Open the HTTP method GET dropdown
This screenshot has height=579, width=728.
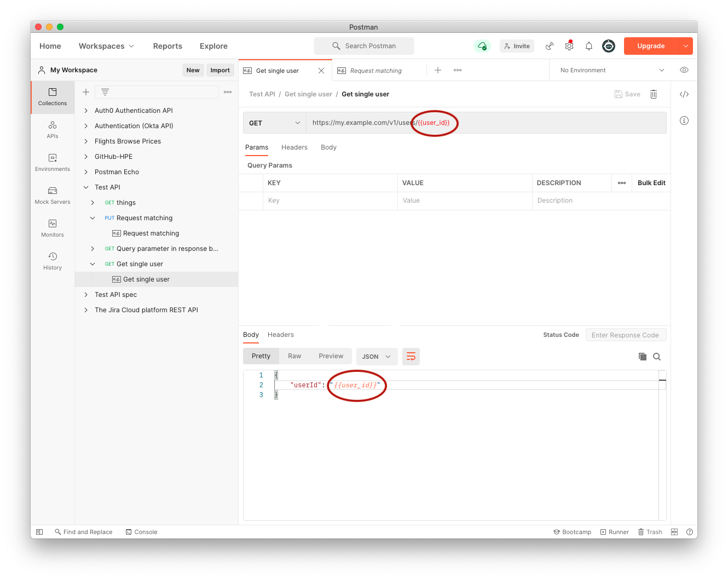pyautogui.click(x=275, y=123)
